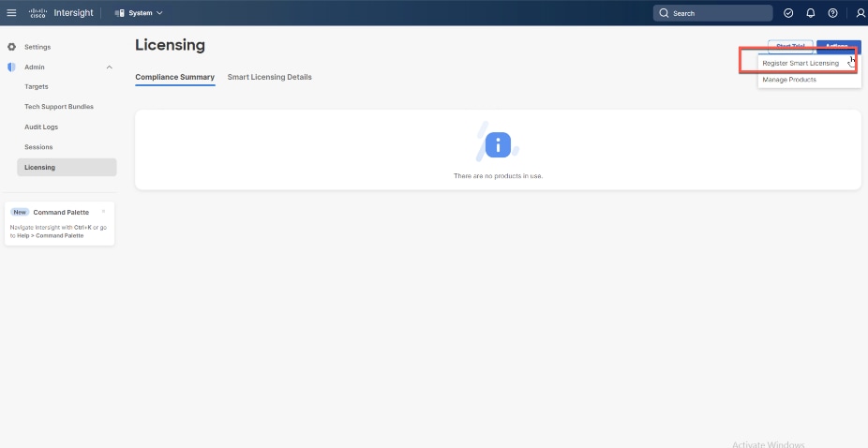
Task: Open Audit Logs in the sidebar
Action: tap(41, 127)
